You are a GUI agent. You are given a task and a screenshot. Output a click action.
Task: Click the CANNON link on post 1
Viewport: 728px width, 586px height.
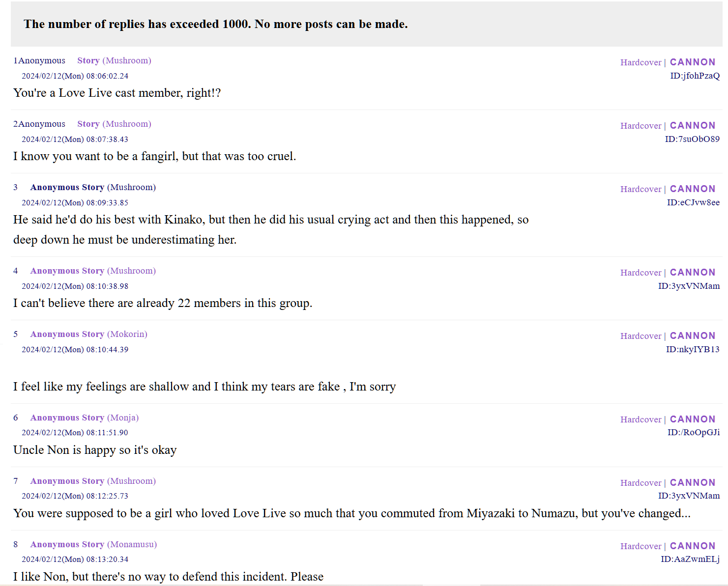693,62
